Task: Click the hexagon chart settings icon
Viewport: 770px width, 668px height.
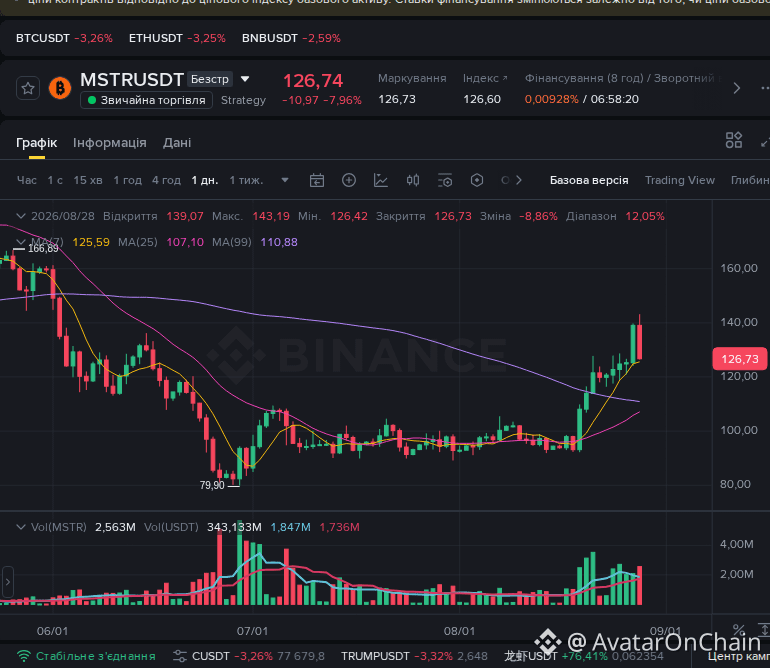Action: click(477, 180)
